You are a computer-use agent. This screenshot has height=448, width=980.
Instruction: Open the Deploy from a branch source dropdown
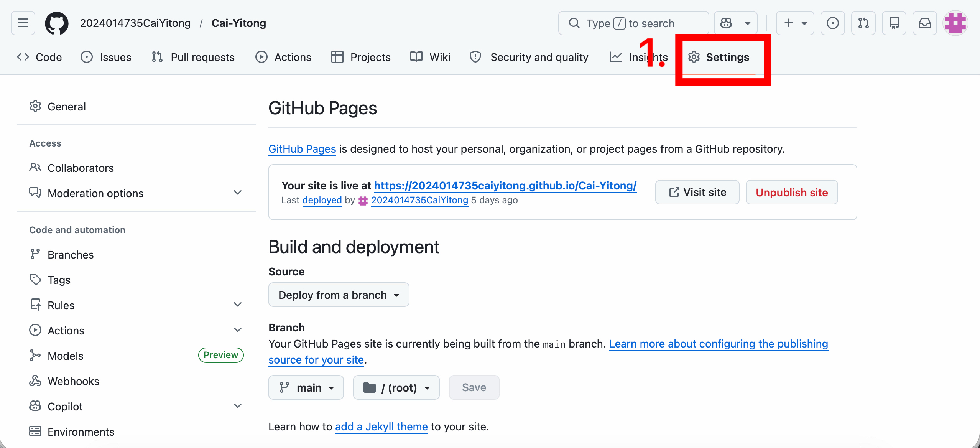(x=339, y=295)
